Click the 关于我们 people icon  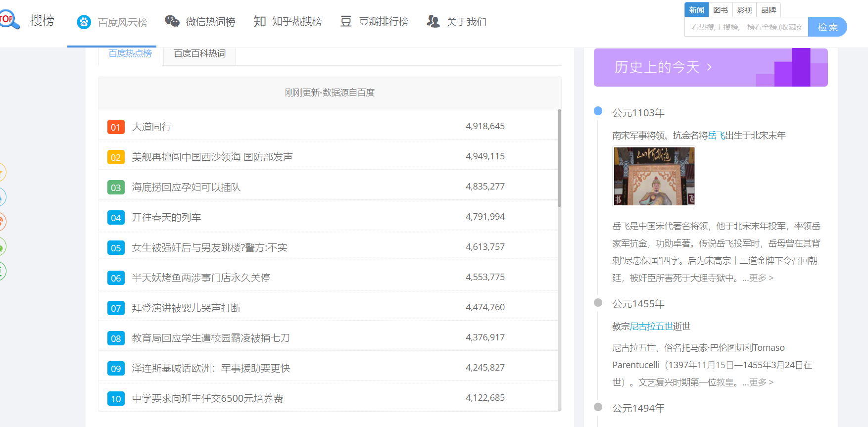click(433, 21)
